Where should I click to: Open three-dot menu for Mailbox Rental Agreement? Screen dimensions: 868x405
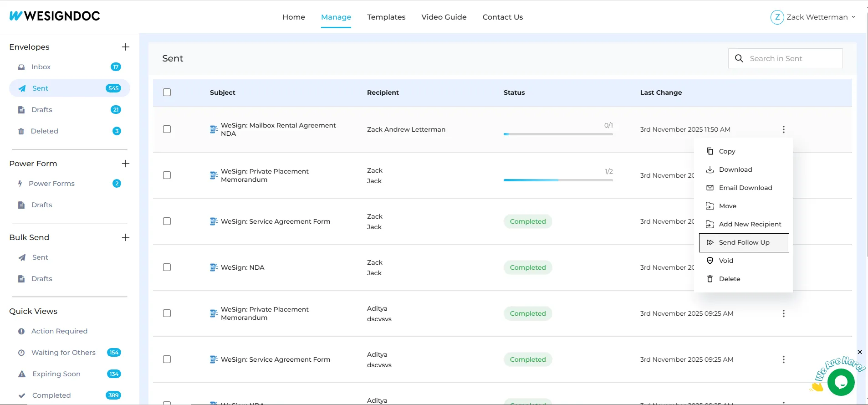783,129
